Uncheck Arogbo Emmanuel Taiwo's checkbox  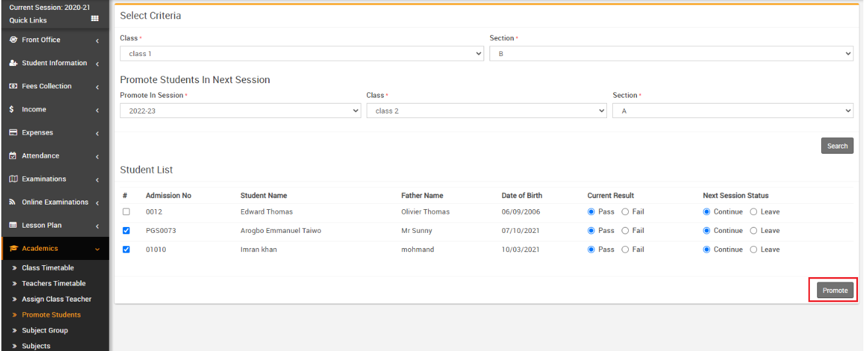click(x=126, y=231)
